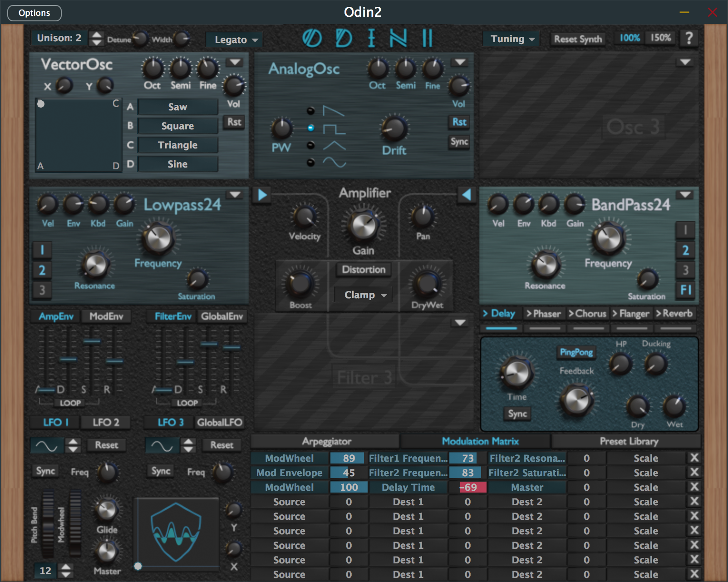Open the help question mark button
Image resolution: width=728 pixels, height=582 pixels.
(689, 38)
